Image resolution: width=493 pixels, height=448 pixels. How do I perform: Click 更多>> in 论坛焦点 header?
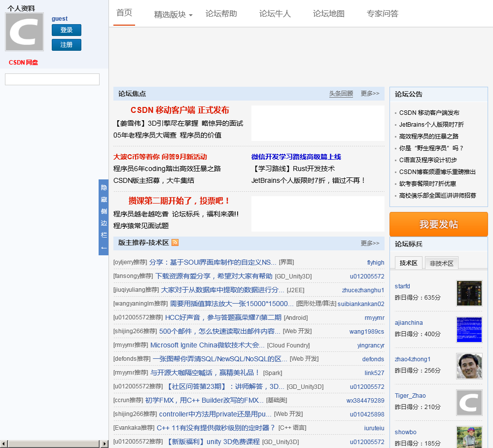coord(370,93)
